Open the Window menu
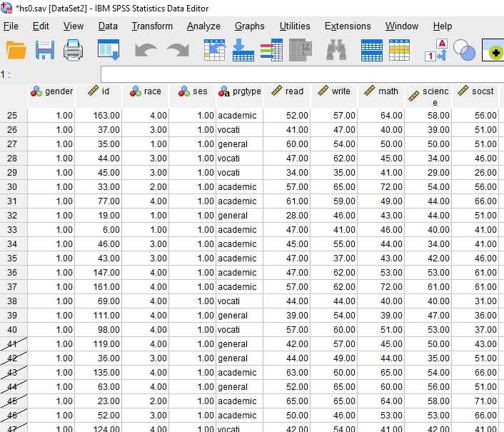Image resolution: width=504 pixels, height=432 pixels. click(402, 26)
